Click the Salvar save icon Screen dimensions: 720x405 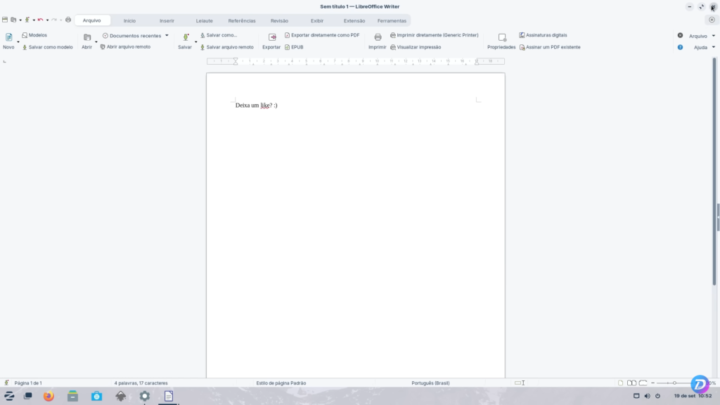pyautogui.click(x=186, y=38)
